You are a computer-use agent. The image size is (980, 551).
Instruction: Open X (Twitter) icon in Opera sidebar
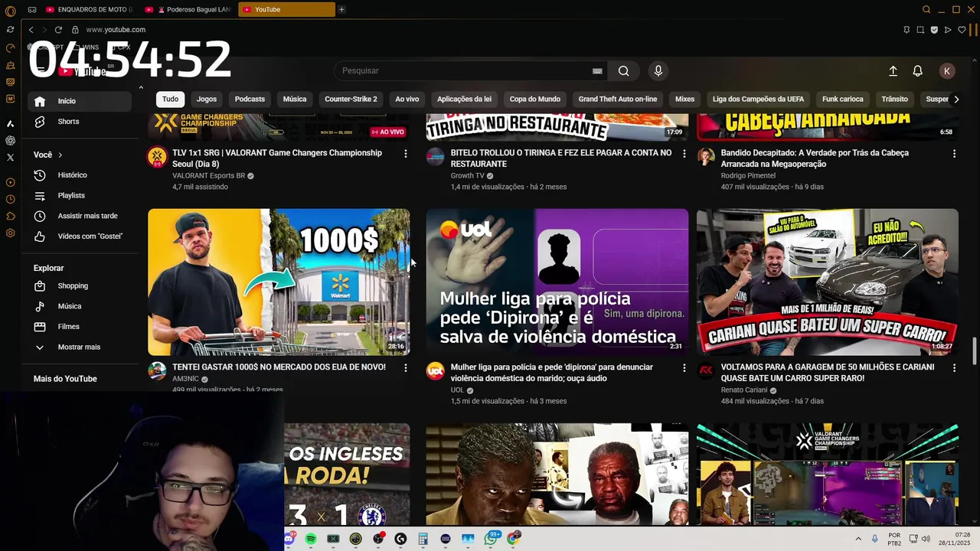10,158
